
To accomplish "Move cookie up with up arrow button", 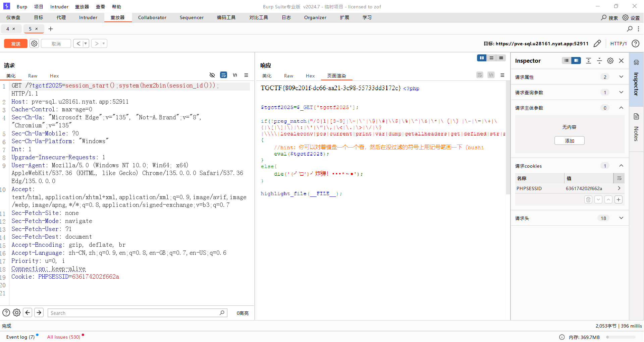I will pos(608,200).
